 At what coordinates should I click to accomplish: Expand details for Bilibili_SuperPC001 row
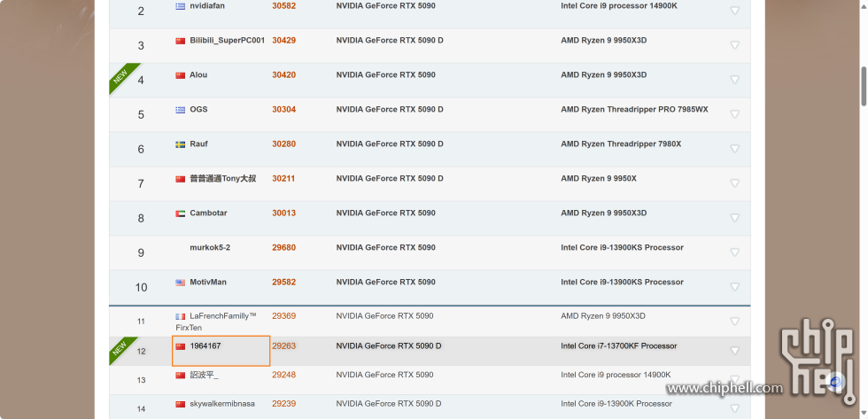click(734, 45)
